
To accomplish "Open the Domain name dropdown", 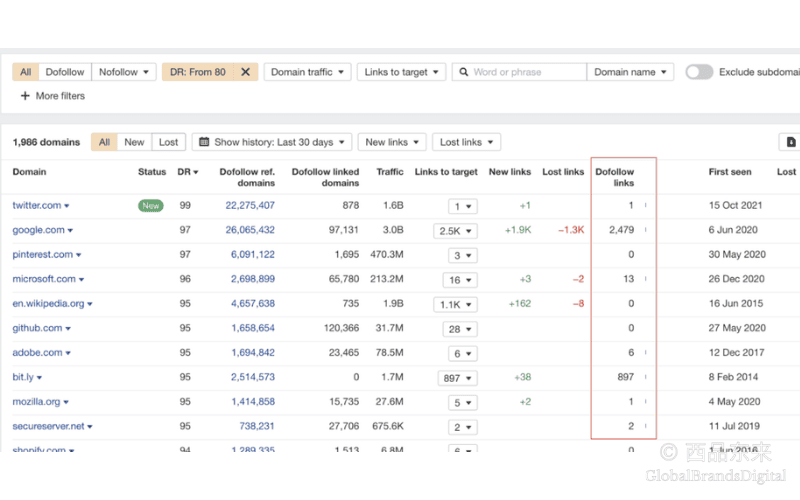I will [630, 72].
